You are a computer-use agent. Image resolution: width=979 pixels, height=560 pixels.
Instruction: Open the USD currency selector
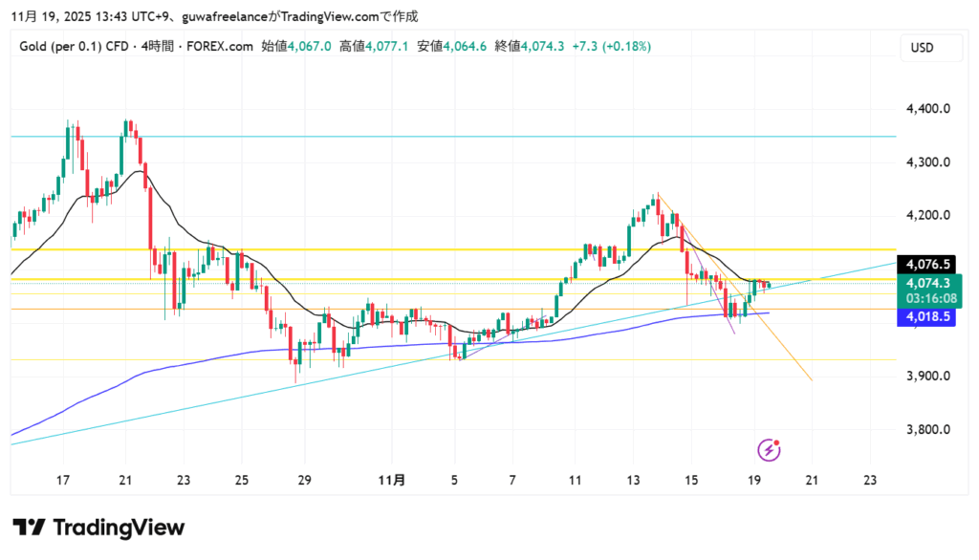pyautogui.click(x=922, y=48)
